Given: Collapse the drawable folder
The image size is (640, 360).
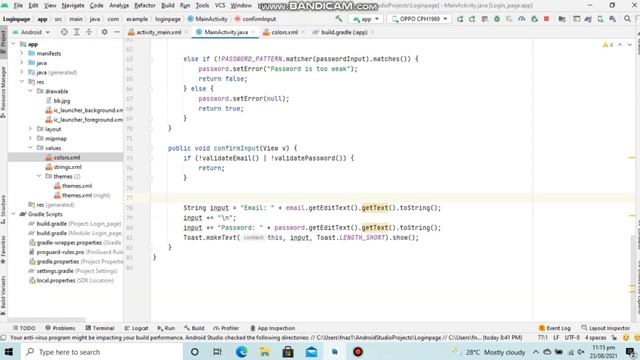Looking at the screenshot, I should coord(30,91).
